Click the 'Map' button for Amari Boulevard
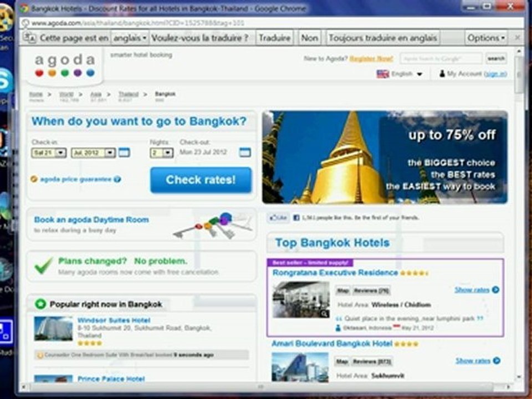 [342, 362]
